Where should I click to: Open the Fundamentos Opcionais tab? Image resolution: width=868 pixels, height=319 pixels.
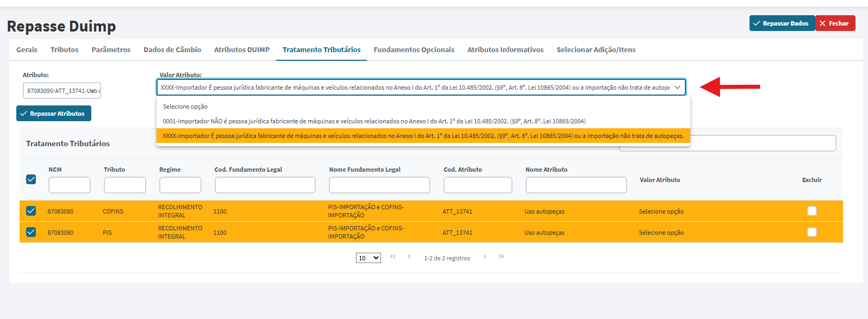pyautogui.click(x=414, y=49)
